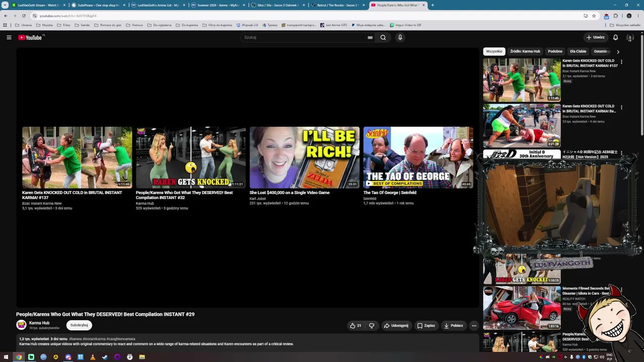The image size is (644, 362).
Task: Open File Explorer from the taskbar
Action: click(x=142, y=357)
